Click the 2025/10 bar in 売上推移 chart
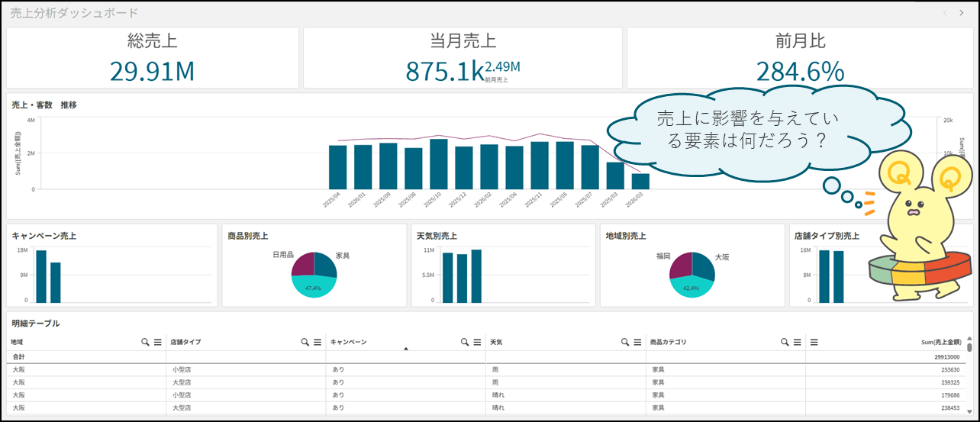The height and width of the screenshot is (422, 980). pyautogui.click(x=439, y=164)
